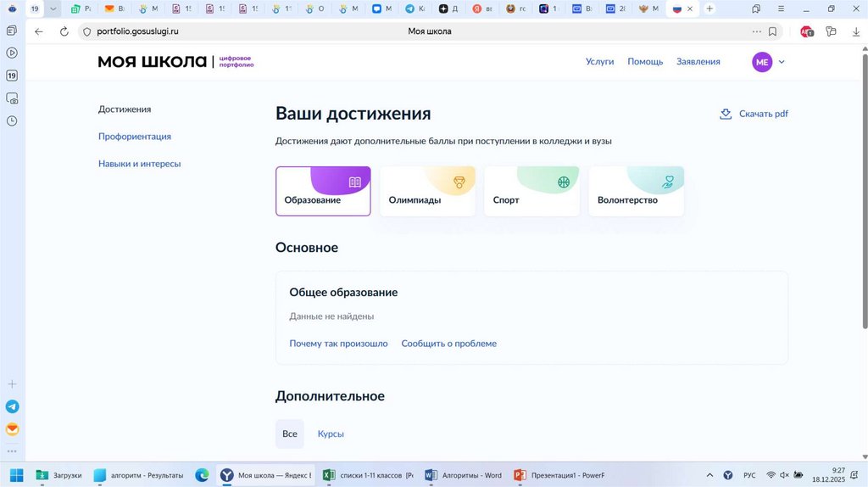The image size is (868, 487).
Task: Open a new browser tab
Action: (x=709, y=8)
